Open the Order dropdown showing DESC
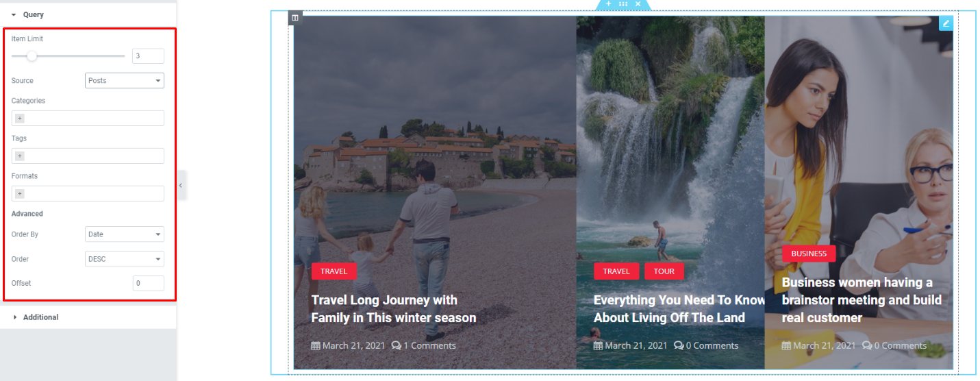The image size is (980, 381). coord(125,259)
